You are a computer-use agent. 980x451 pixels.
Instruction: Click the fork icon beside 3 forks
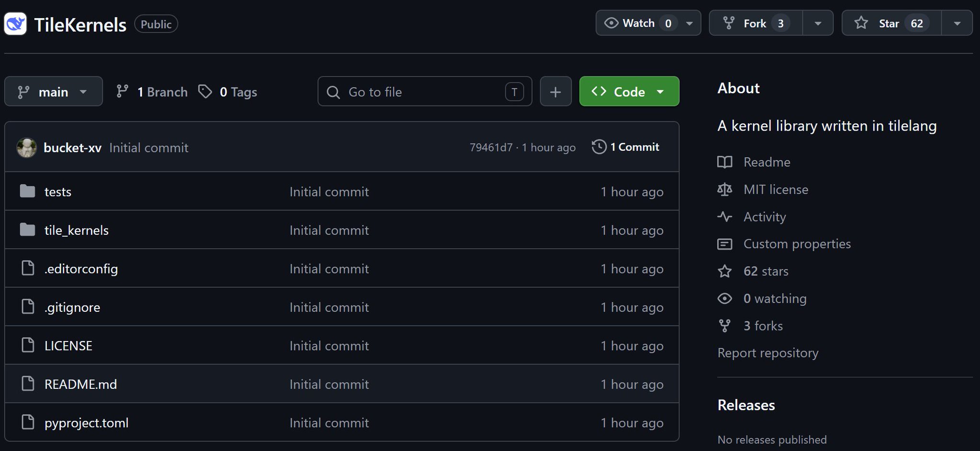click(724, 326)
